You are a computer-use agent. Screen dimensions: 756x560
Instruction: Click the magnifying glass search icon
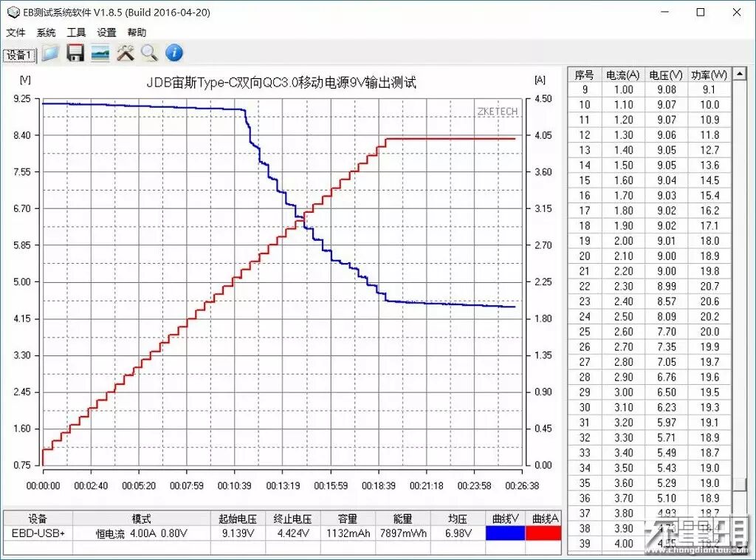click(149, 52)
